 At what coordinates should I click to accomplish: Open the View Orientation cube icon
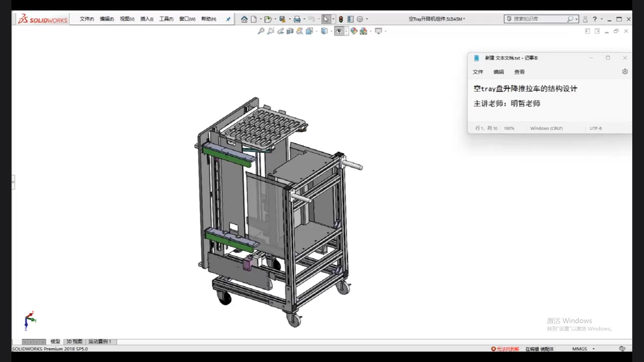point(309,31)
